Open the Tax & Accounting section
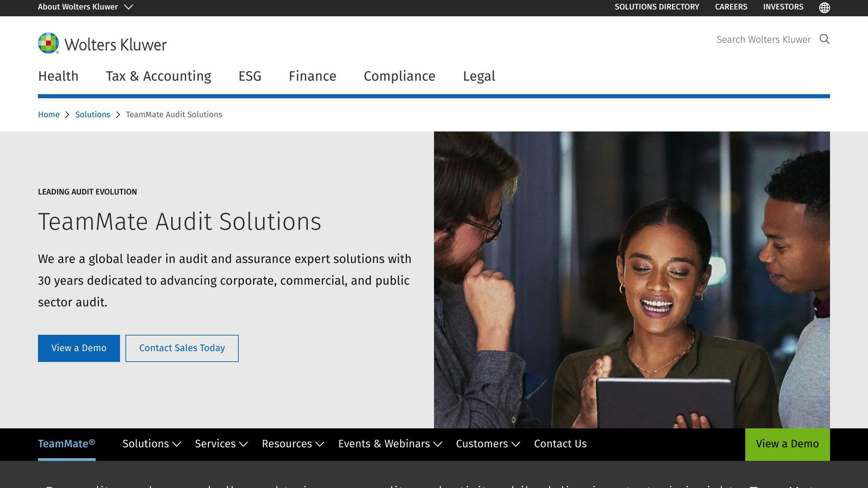 pos(159,76)
